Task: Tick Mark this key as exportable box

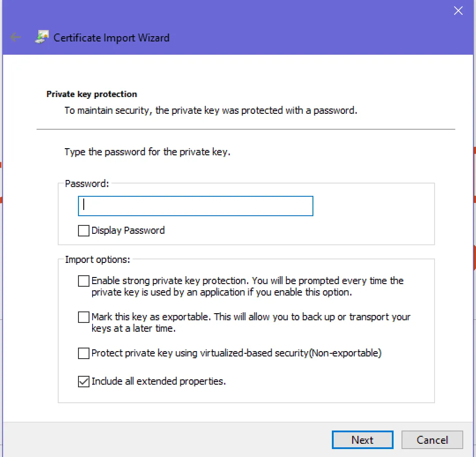Action: click(x=83, y=317)
